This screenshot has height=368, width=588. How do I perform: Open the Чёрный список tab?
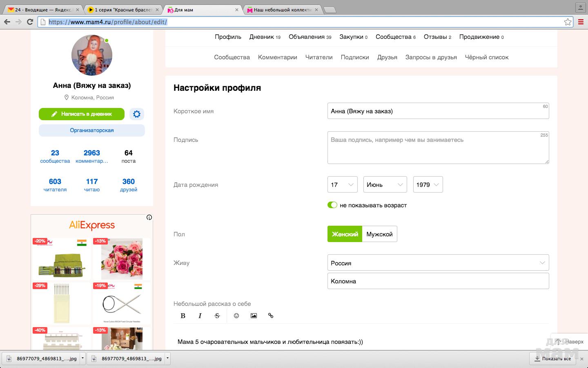tap(486, 57)
